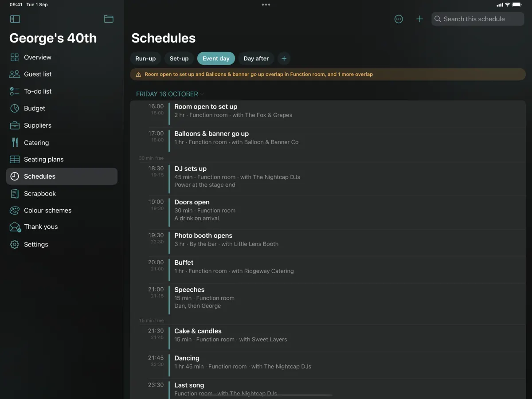Open the more options ellipsis circle button
This screenshot has width=532, height=399.
pos(399,19)
